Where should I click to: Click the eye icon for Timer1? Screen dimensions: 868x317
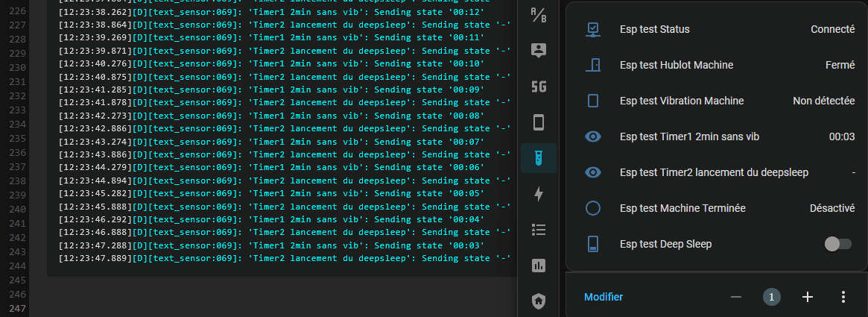point(593,136)
